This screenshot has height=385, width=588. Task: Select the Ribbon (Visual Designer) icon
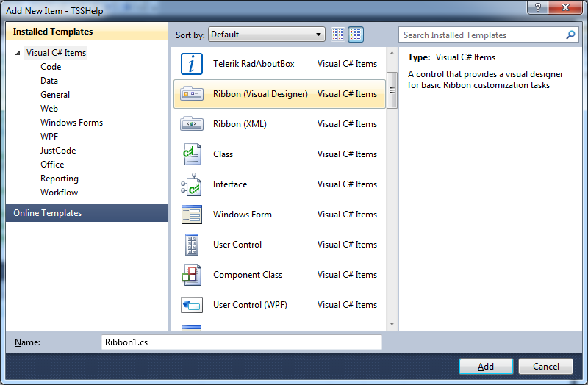point(192,94)
